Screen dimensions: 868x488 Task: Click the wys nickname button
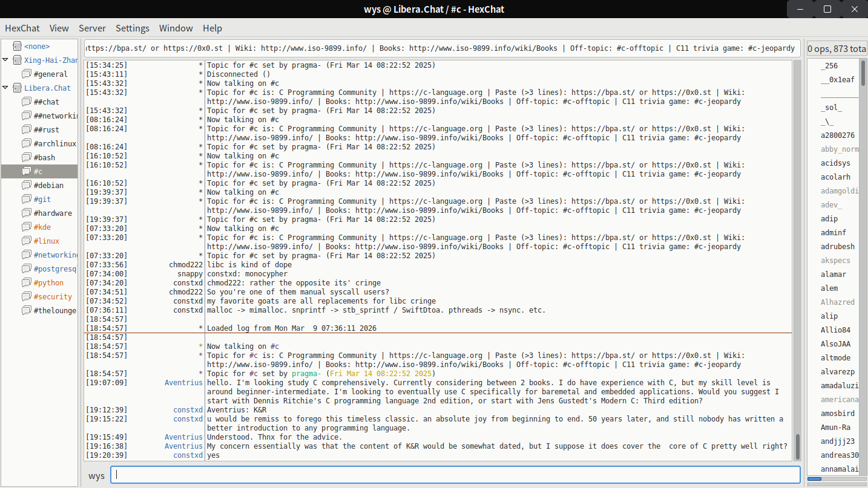coord(96,475)
